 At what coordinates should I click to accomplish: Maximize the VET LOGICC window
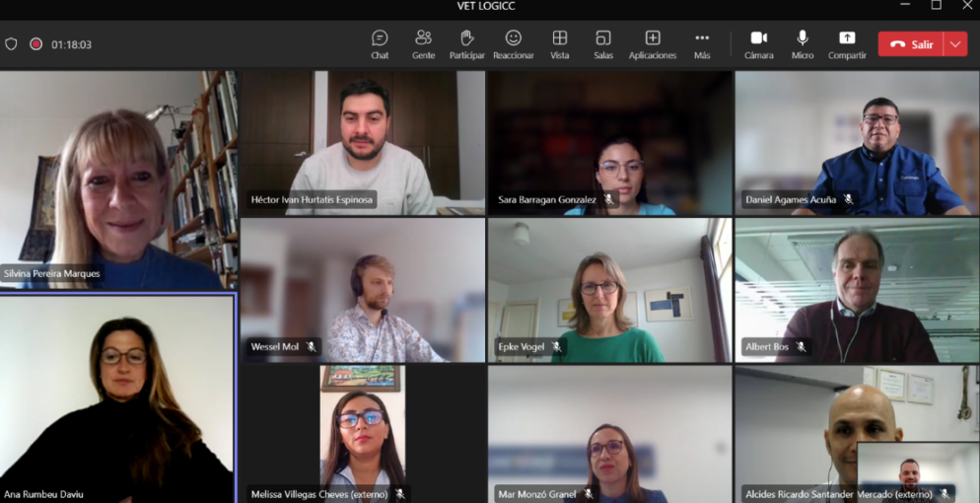937,5
